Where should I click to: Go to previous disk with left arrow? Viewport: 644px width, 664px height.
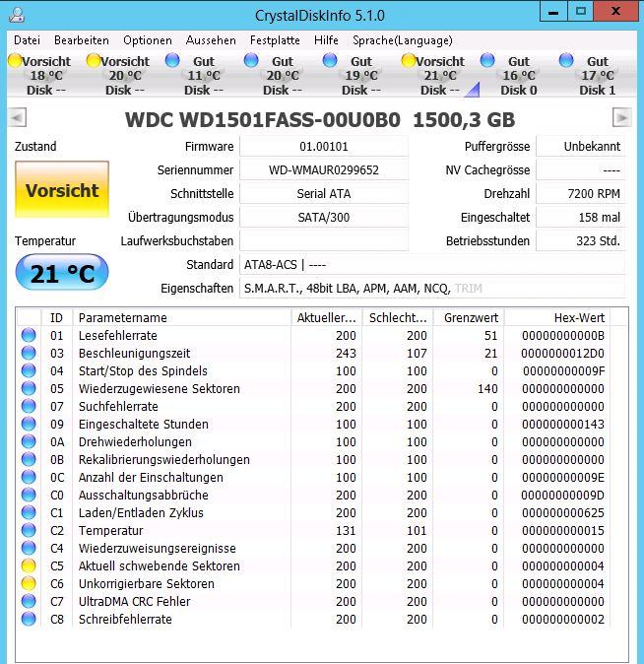click(18, 117)
